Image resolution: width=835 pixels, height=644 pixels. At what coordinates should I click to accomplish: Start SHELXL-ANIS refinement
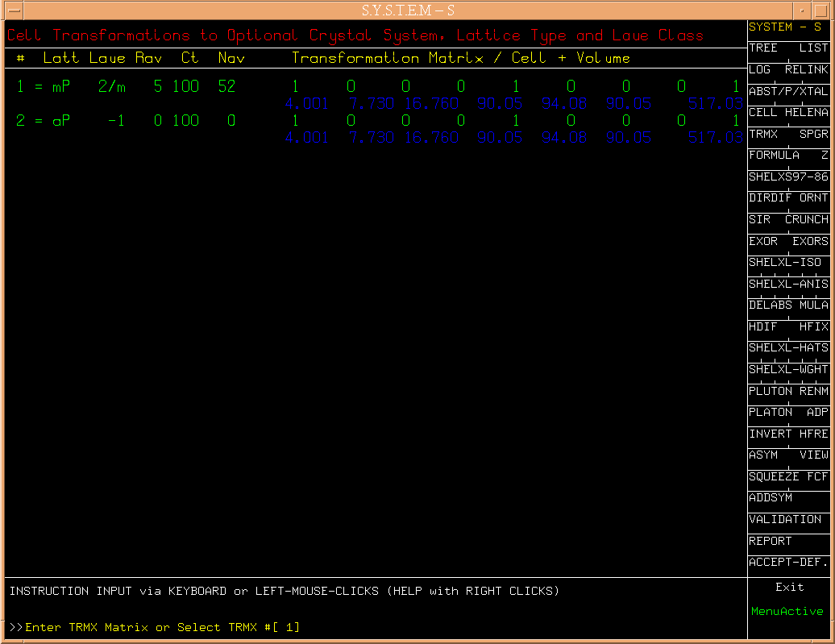(787, 284)
